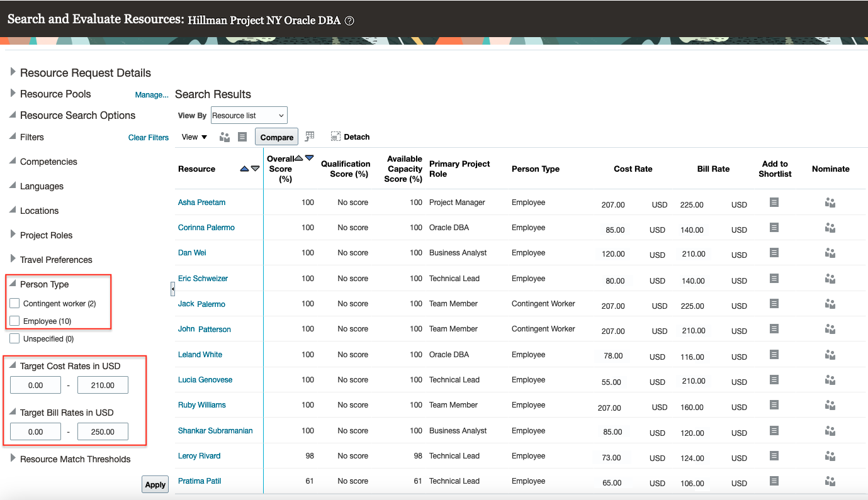Expand the Project Roles filter
The width and height of the screenshot is (868, 500).
(x=13, y=235)
